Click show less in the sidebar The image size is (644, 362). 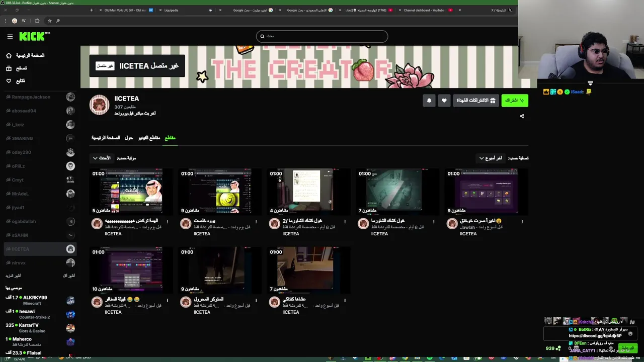point(69,276)
